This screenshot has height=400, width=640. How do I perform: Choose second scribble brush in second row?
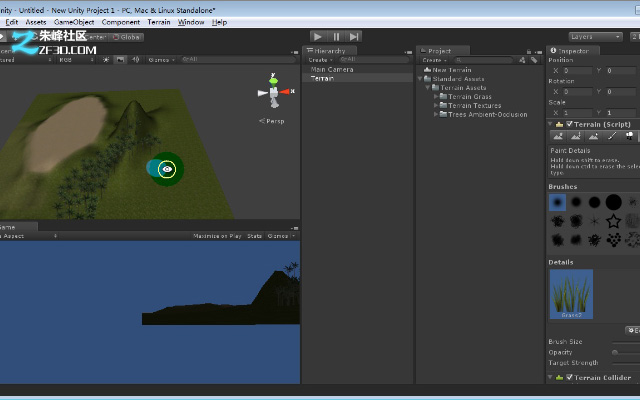coord(576,221)
